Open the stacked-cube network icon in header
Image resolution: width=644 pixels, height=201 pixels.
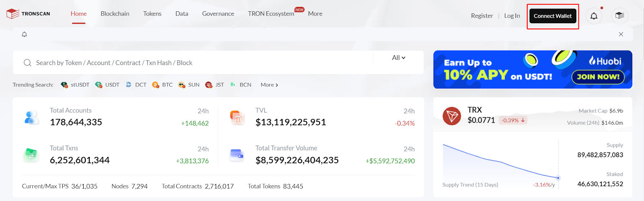(620, 16)
